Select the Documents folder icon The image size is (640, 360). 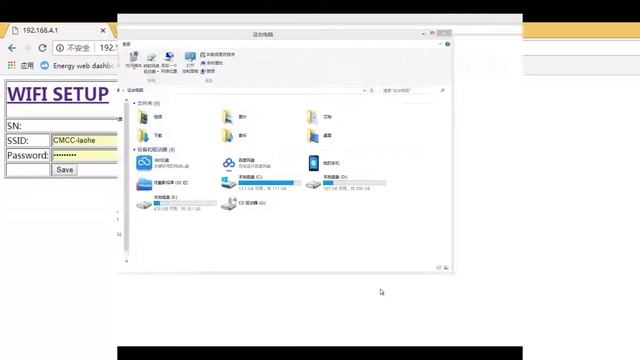312,117
